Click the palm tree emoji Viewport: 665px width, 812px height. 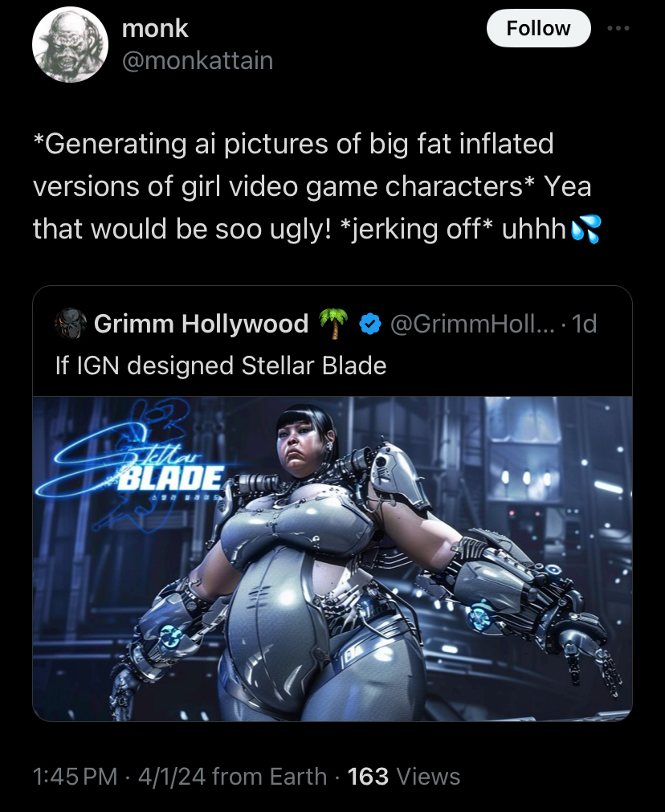[x=333, y=324]
